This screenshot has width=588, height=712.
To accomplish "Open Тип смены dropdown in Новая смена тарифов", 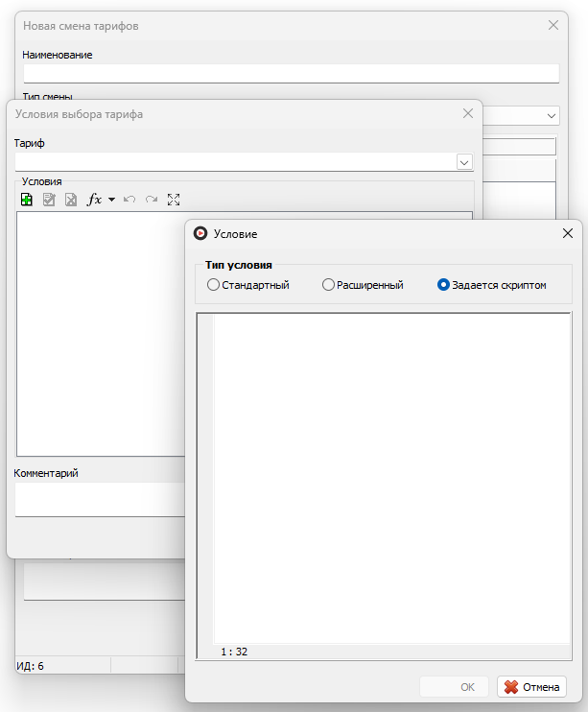I will point(552,116).
